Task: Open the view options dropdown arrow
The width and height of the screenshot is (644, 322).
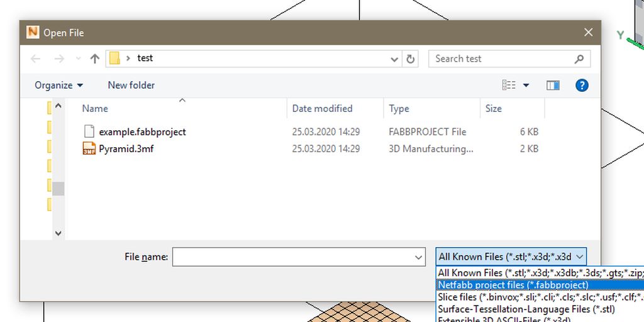Action: click(526, 86)
